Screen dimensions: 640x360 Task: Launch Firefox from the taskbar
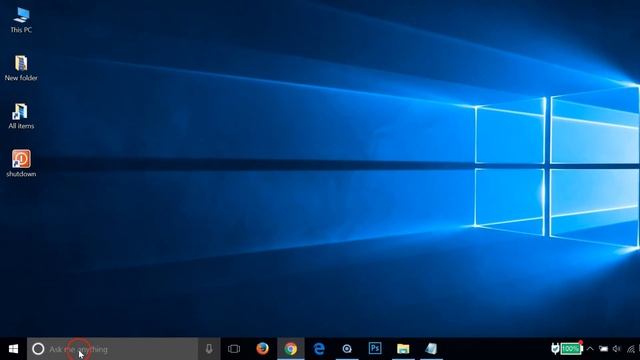262,349
